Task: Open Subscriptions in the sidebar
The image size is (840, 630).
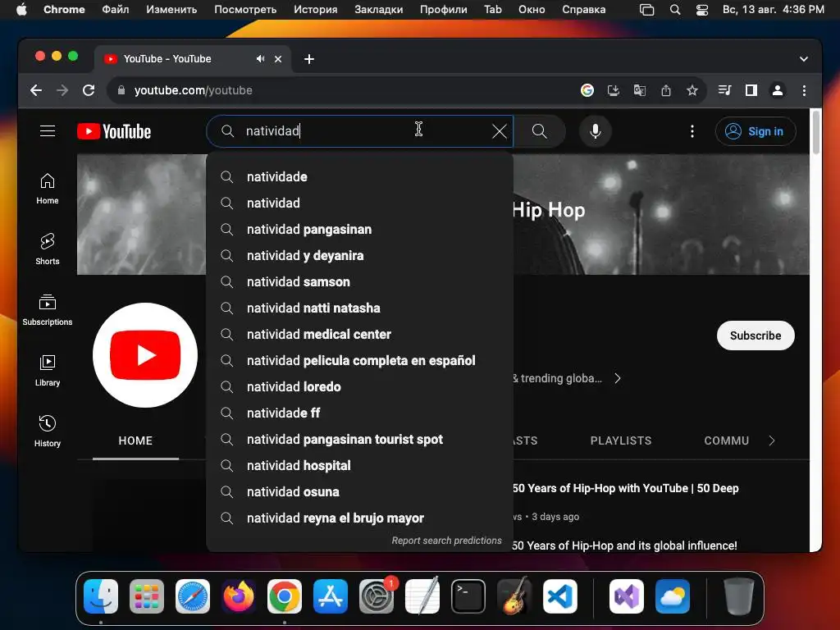Action: (48, 310)
